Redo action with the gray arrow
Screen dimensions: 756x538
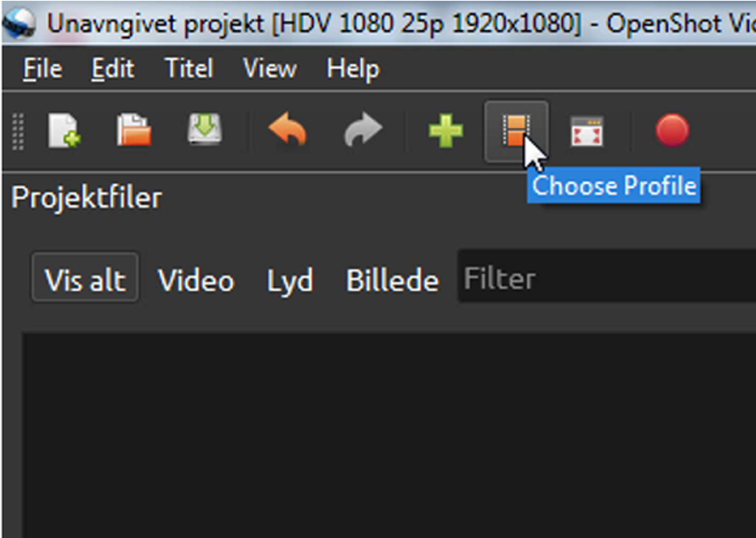pos(363,129)
